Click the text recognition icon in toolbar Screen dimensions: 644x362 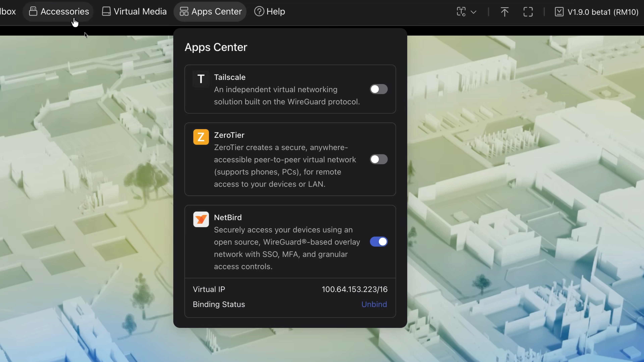click(461, 12)
